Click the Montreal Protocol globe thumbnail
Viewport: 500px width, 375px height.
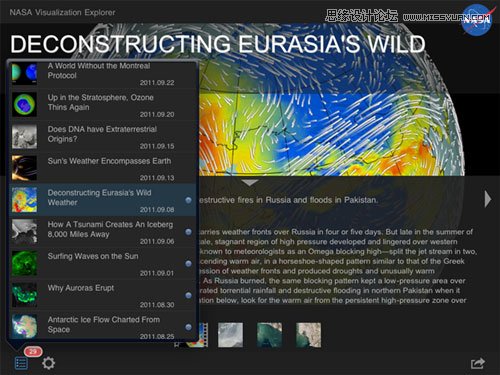click(x=24, y=73)
